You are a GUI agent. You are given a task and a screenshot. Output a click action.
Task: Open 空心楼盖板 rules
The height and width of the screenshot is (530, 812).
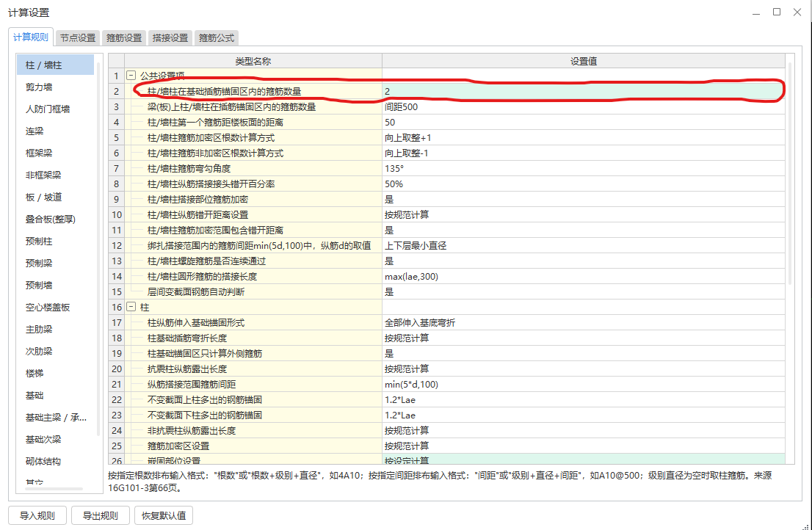coord(55,307)
